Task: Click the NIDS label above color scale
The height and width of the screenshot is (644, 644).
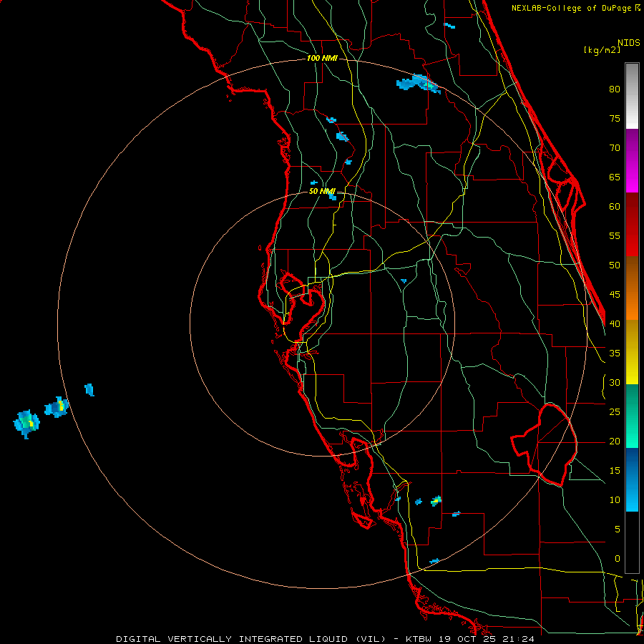Action: pos(629,43)
